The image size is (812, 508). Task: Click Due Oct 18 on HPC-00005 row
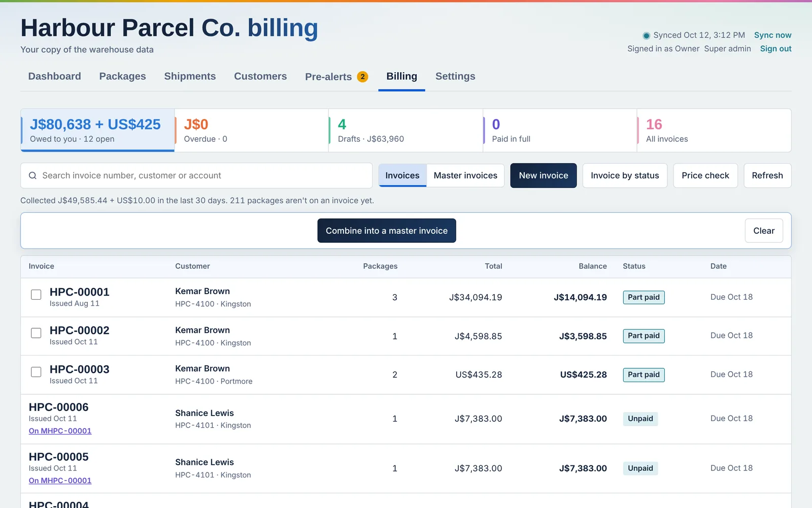click(x=731, y=468)
